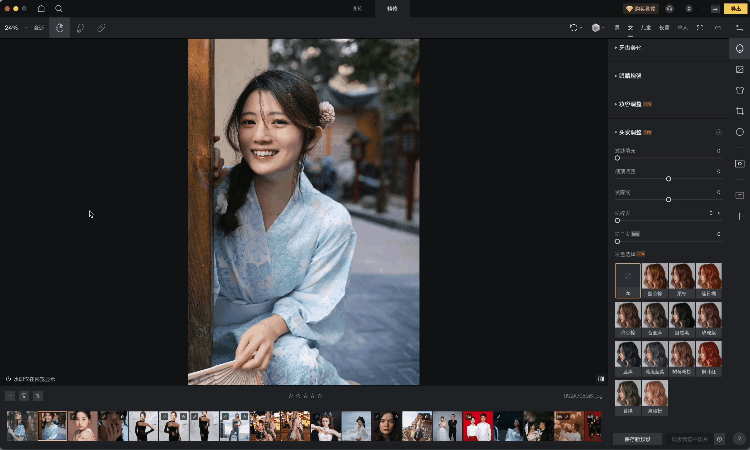Open search with the magnifier icon
Image resolution: width=750 pixels, height=450 pixels.
(x=59, y=8)
